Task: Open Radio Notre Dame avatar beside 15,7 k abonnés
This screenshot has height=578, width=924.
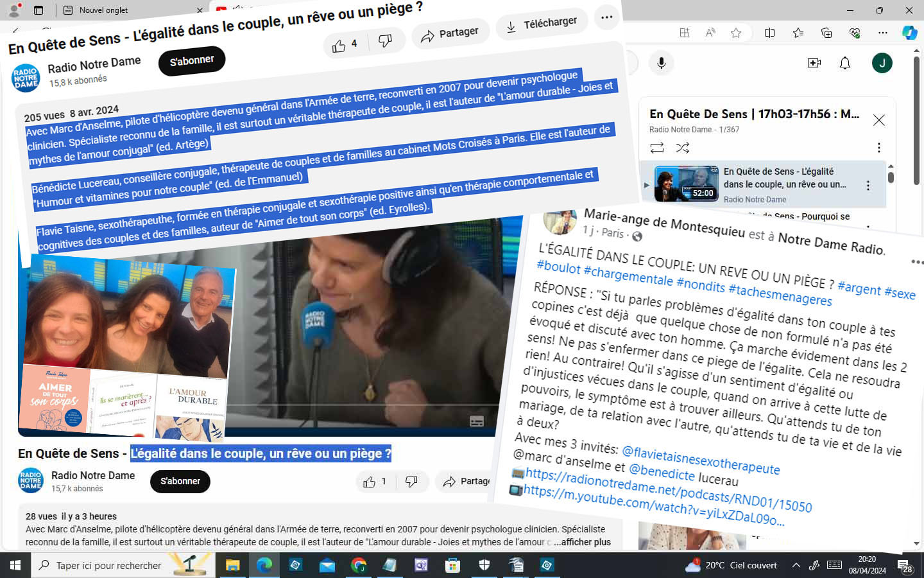Action: pos(30,481)
